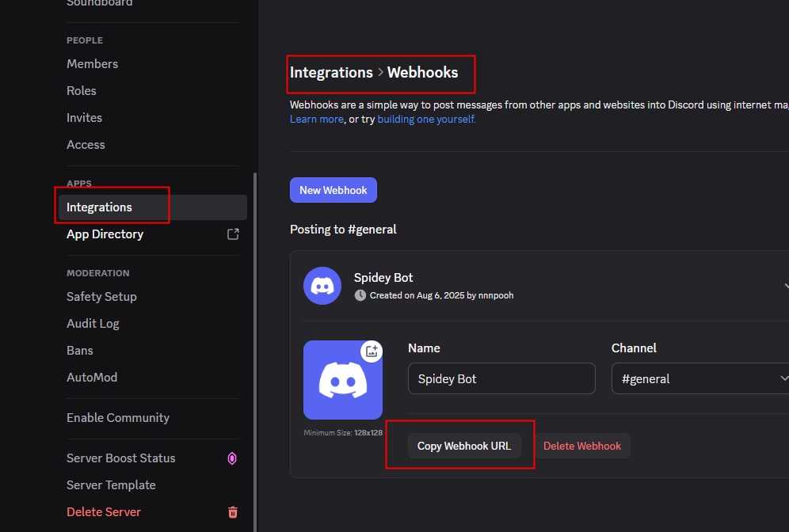789x532 pixels.
Task: Open the #general Channel dropdown
Action: click(700, 378)
